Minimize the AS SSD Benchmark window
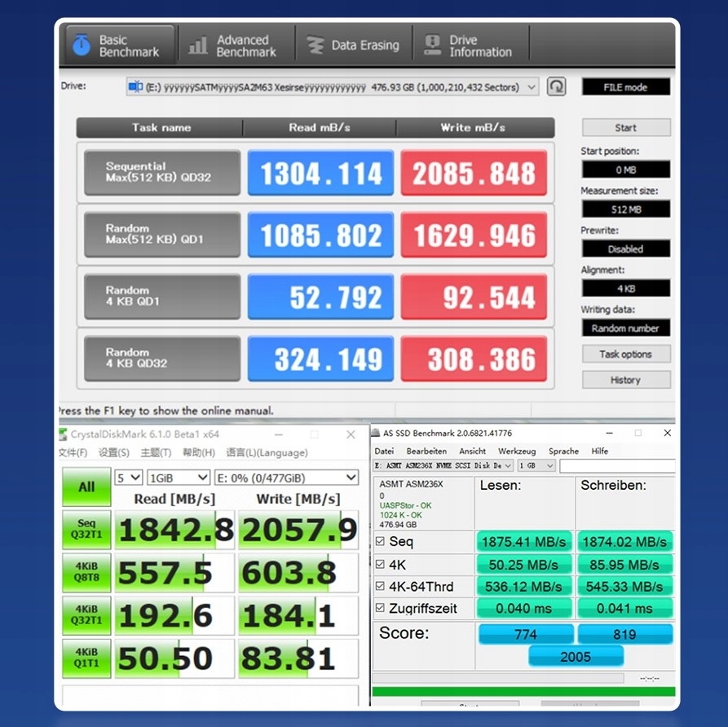 tap(610, 433)
